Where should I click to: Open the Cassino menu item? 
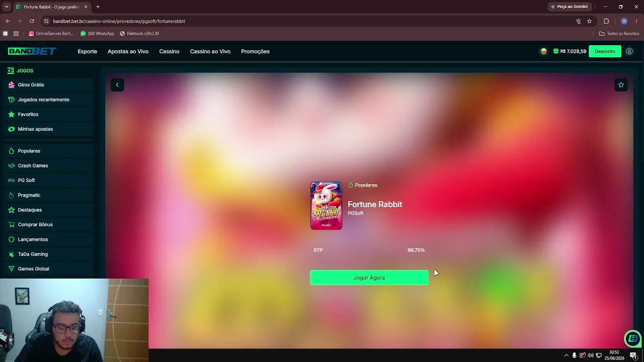click(x=170, y=51)
